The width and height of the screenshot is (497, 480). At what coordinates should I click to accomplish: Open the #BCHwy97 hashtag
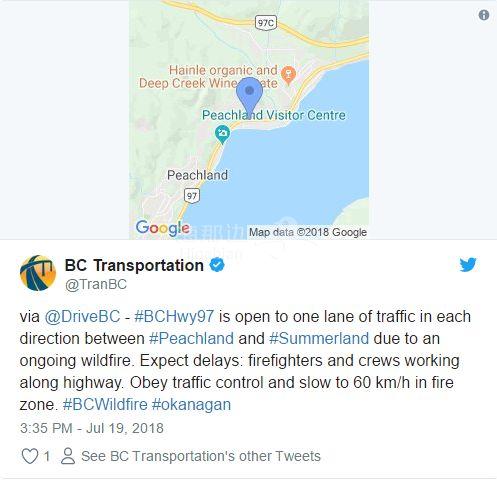point(174,316)
